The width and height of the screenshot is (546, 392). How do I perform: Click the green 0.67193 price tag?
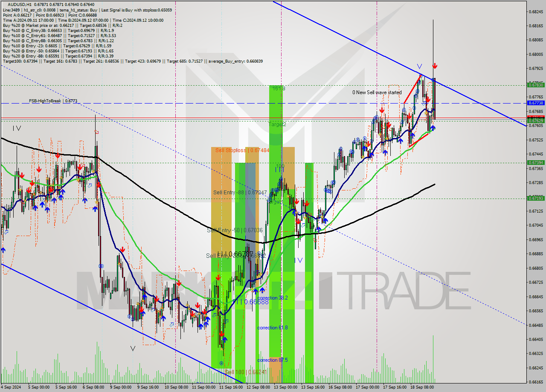click(x=536, y=199)
